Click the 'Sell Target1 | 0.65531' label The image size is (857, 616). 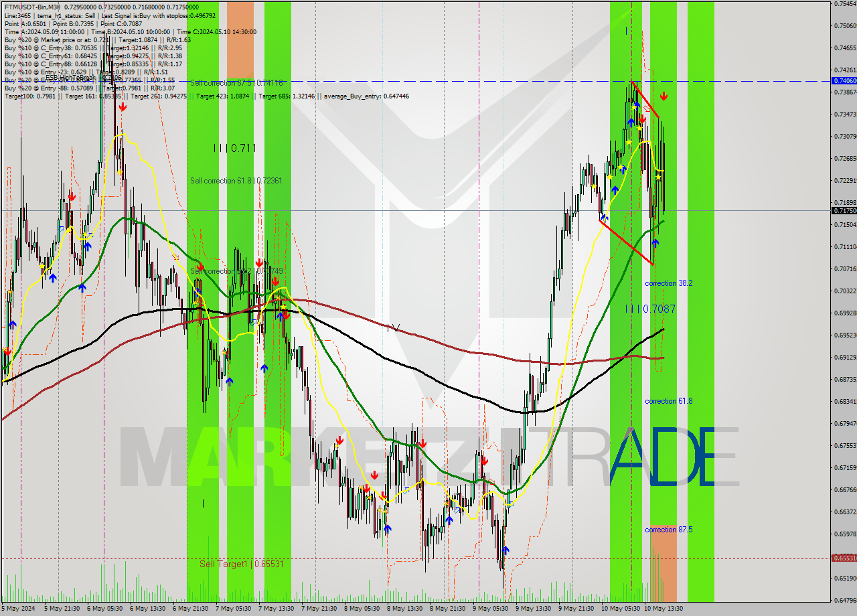pos(242,564)
